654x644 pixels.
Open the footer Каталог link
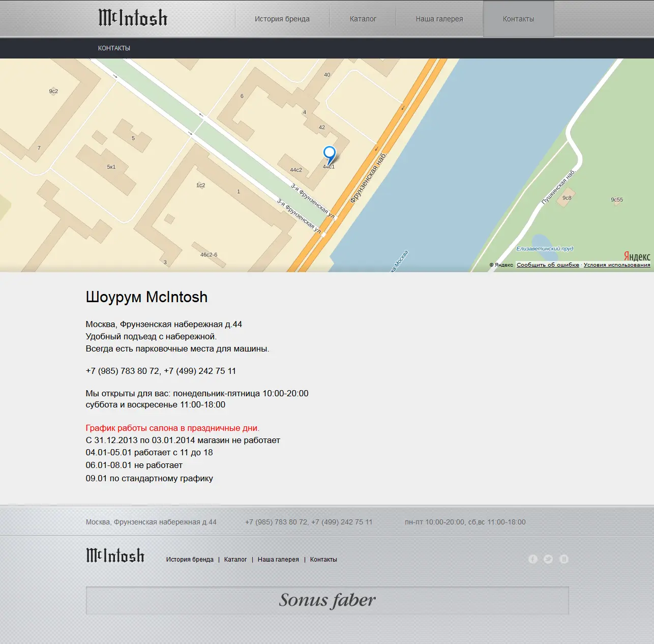point(235,560)
